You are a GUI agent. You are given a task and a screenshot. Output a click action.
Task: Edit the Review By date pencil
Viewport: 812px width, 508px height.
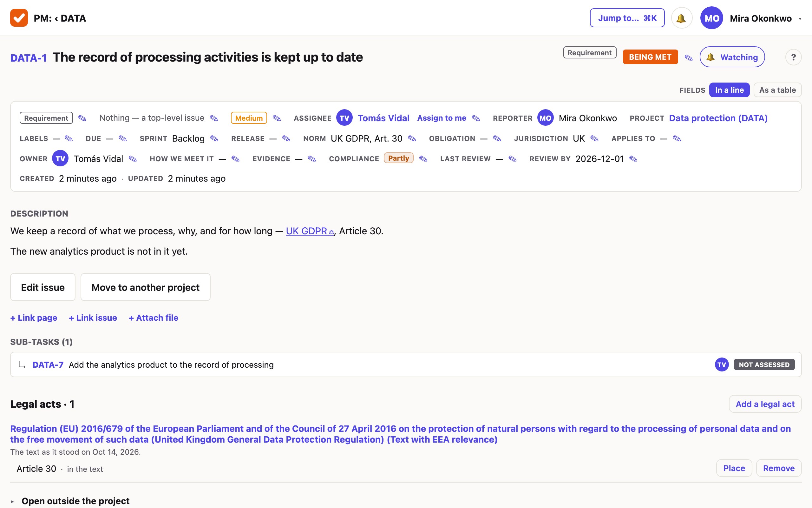point(633,158)
